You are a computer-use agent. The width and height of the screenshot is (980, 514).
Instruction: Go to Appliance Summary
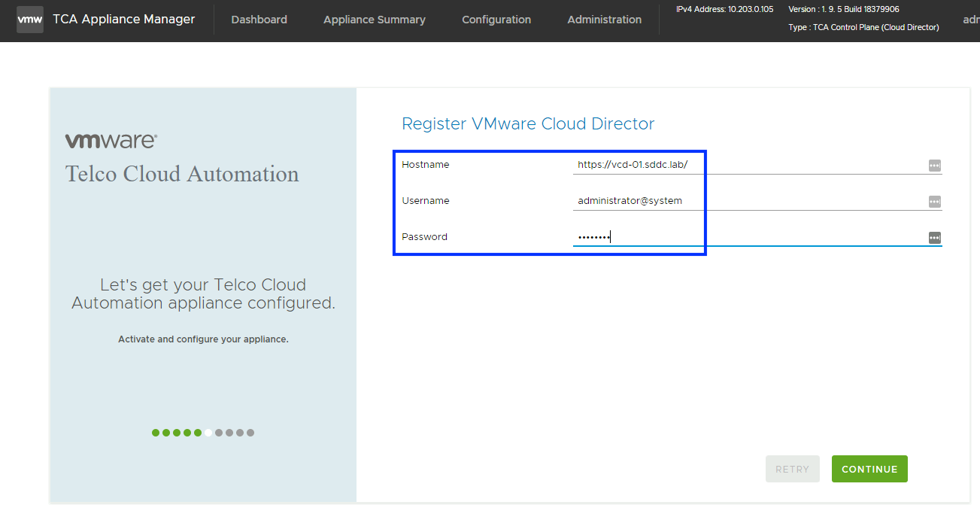[x=374, y=20]
